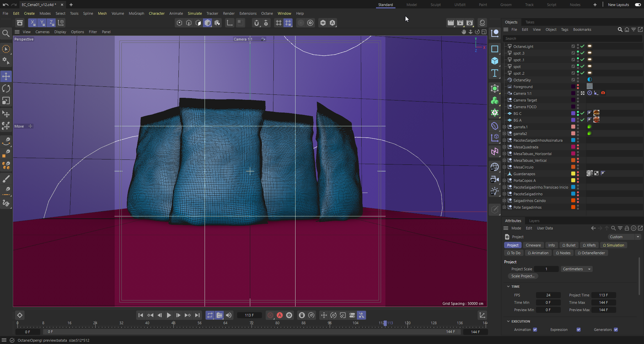Image resolution: width=644 pixels, height=344 pixels.
Task: Disable the Generators checkbox
Action: point(616,330)
